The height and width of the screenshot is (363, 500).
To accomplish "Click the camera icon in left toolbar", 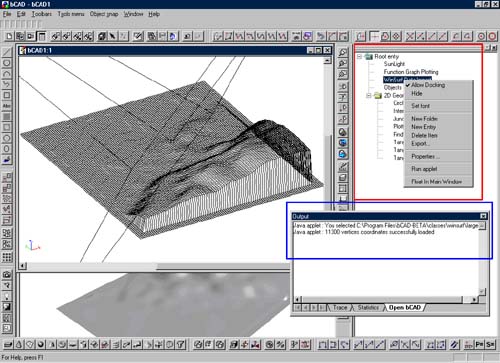I will pos(7,275).
